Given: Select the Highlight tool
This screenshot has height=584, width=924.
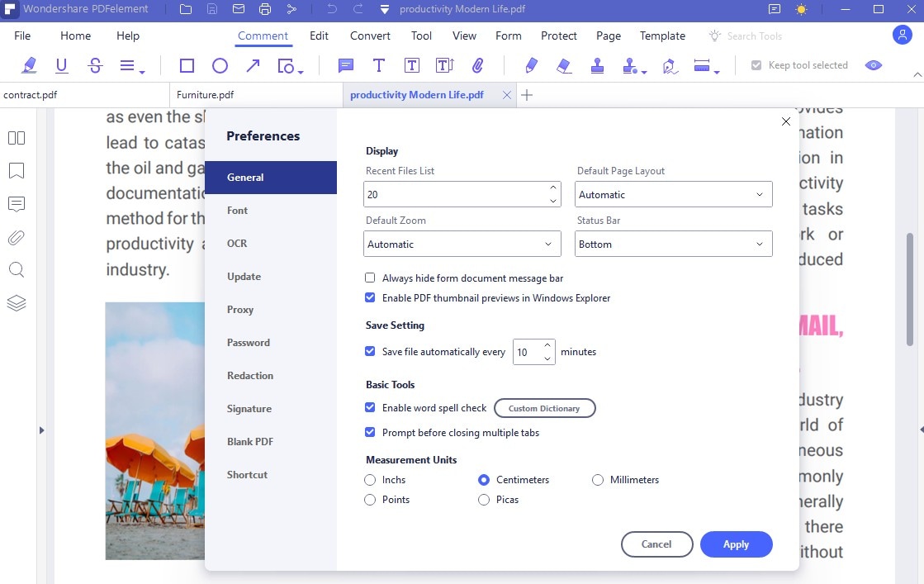Looking at the screenshot, I should coord(29,65).
